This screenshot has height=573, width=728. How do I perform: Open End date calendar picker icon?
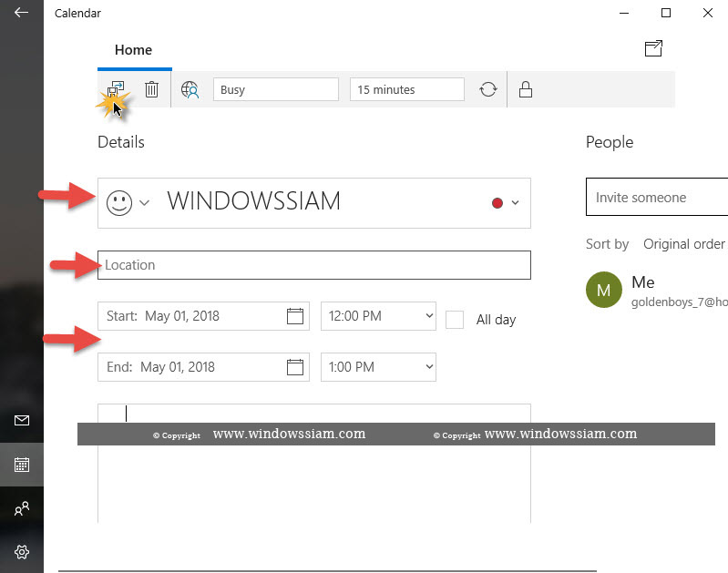295,367
